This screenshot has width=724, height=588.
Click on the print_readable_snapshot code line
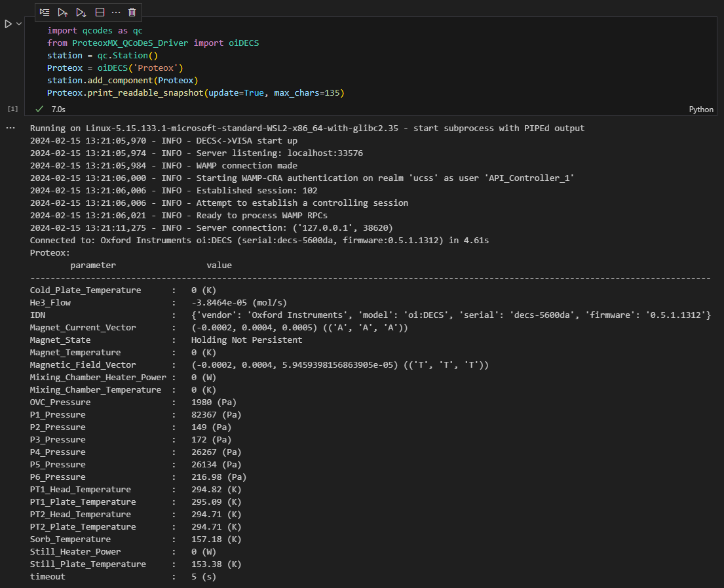click(195, 93)
